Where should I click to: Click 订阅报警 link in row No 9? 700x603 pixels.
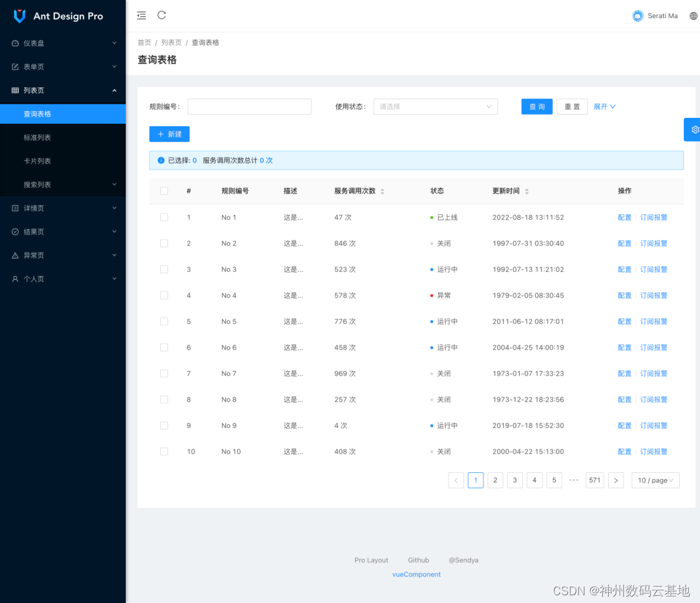(x=653, y=426)
